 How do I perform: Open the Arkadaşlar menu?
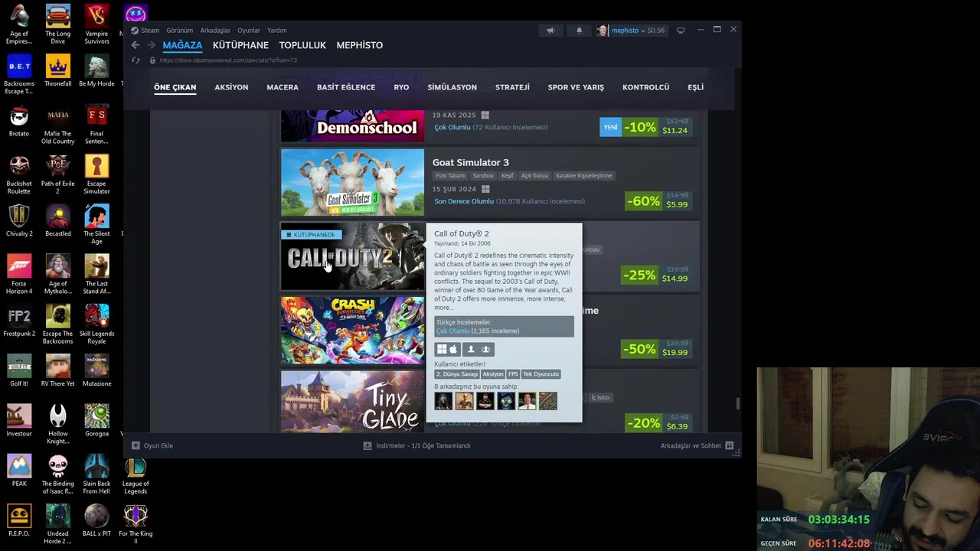(215, 31)
